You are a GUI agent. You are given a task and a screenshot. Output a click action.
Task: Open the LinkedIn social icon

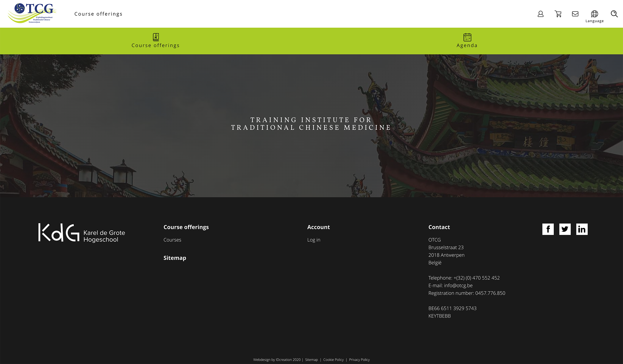coord(582,229)
